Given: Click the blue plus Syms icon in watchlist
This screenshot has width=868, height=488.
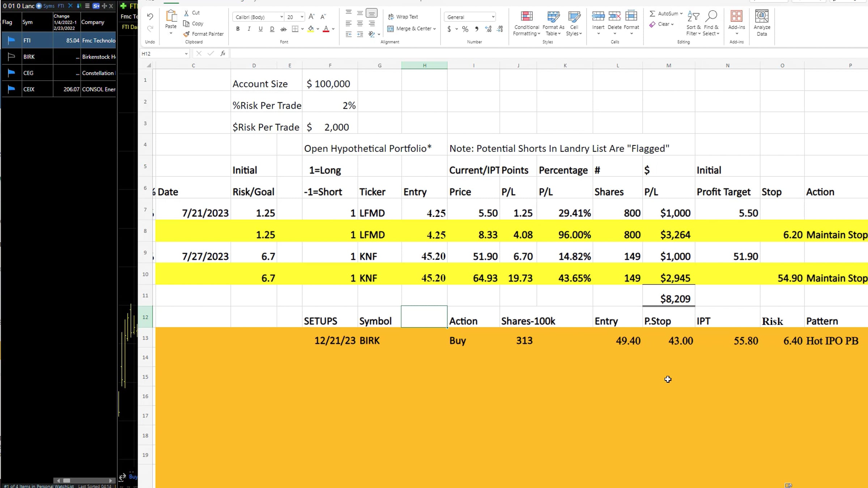Looking at the screenshot, I should (39, 6).
